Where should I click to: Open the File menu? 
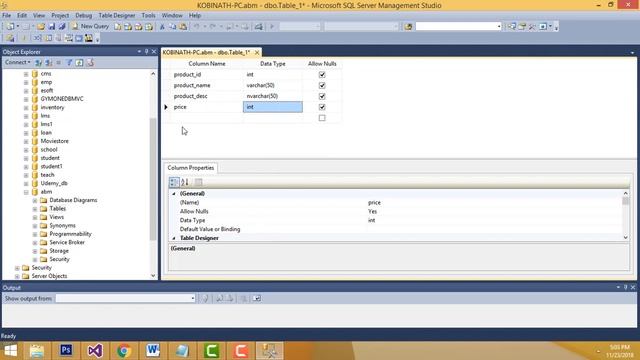pos(7,15)
